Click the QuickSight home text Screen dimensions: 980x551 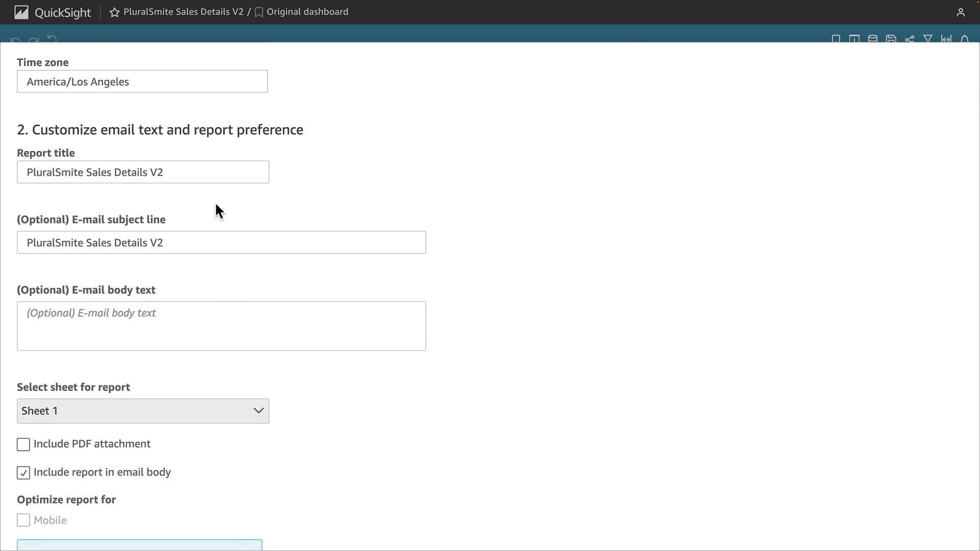click(x=62, y=12)
